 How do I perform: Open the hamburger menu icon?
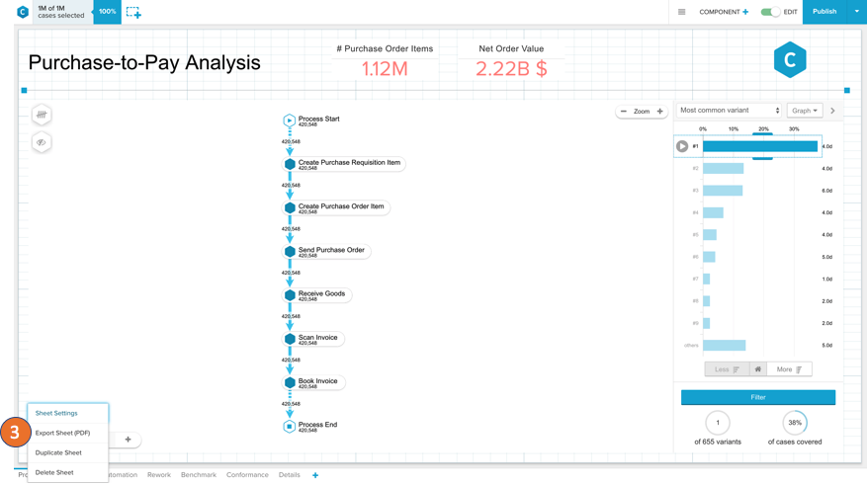click(x=681, y=12)
